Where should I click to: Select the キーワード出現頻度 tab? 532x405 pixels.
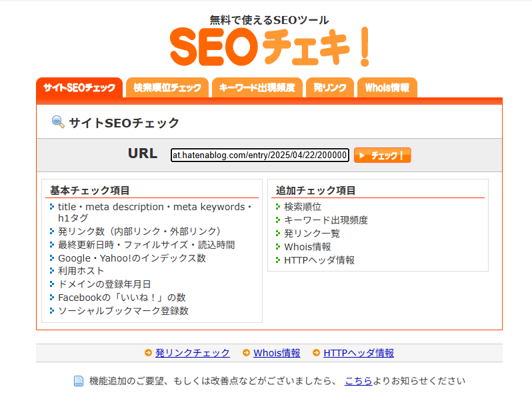(x=257, y=87)
